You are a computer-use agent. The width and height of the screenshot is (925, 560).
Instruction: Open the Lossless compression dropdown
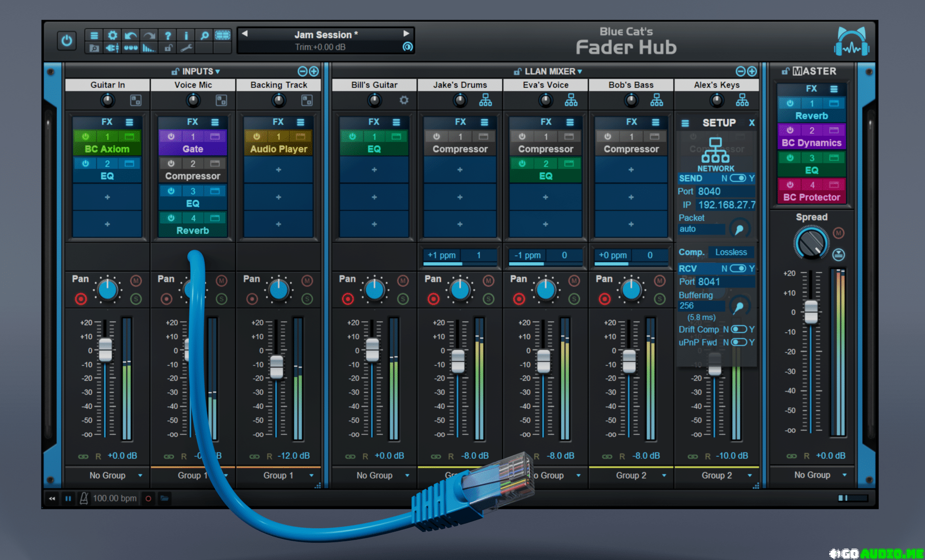click(731, 252)
